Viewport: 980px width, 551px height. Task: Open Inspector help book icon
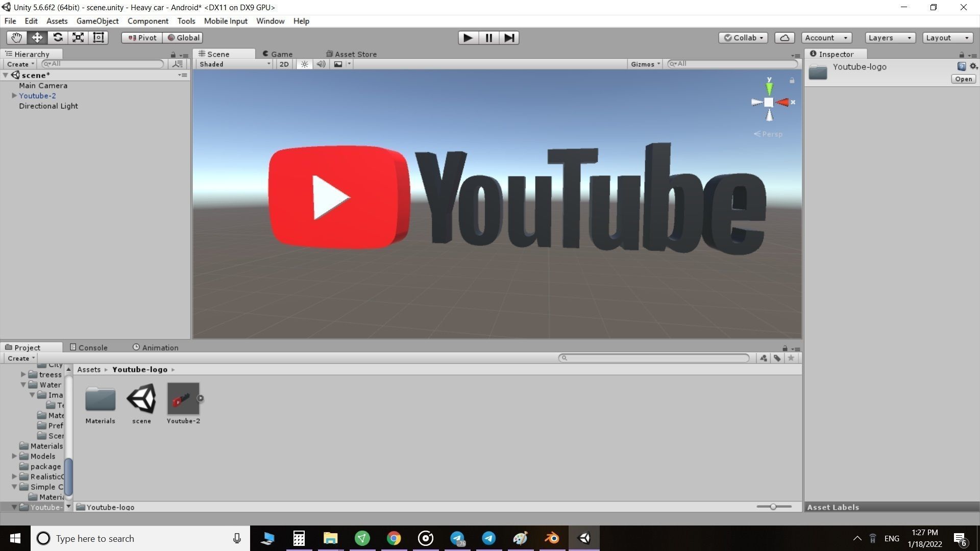(962, 66)
